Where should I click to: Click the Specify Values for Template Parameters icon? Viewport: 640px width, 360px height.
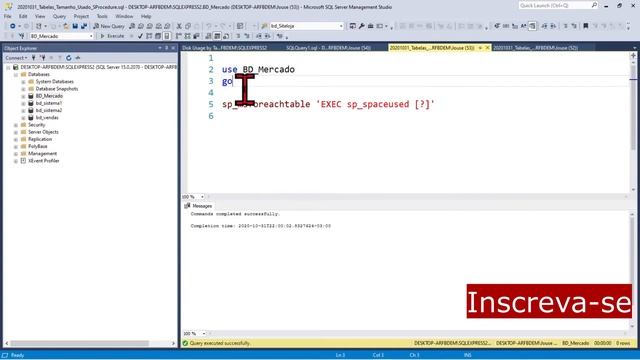point(280,36)
